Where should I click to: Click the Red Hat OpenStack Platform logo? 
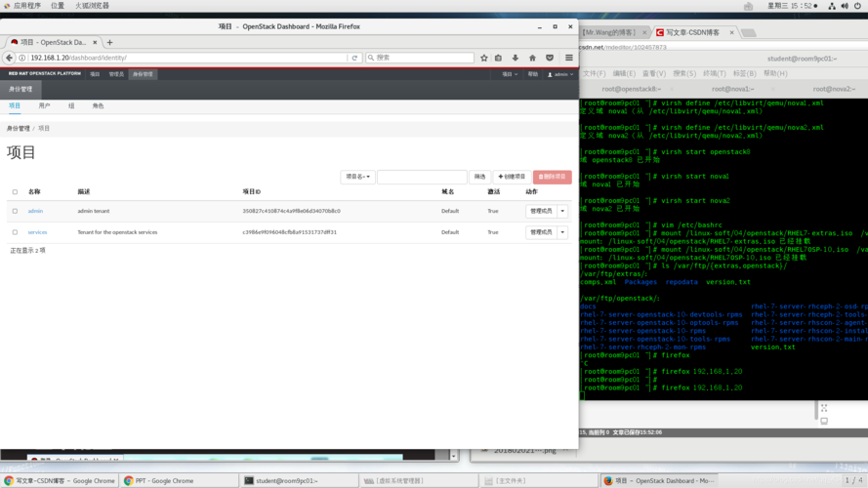[x=44, y=73]
